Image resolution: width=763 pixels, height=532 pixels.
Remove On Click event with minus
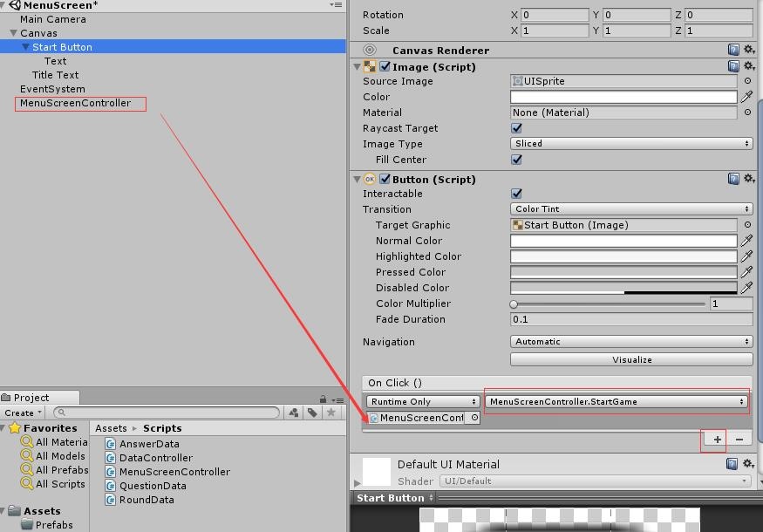pyautogui.click(x=739, y=440)
